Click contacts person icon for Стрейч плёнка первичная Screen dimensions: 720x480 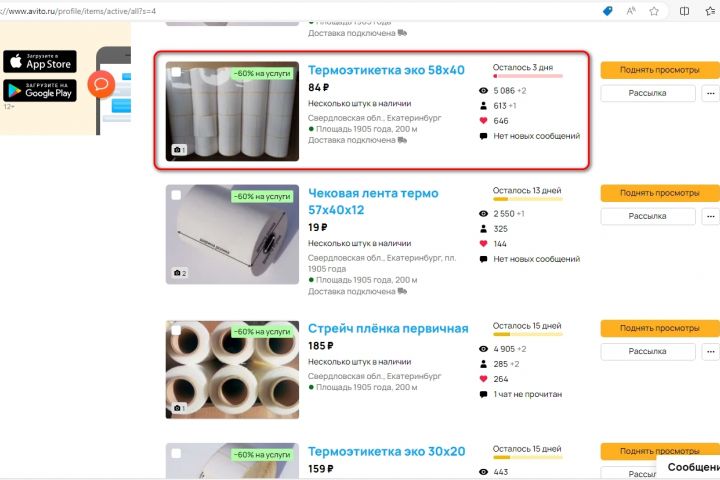pyautogui.click(x=483, y=364)
